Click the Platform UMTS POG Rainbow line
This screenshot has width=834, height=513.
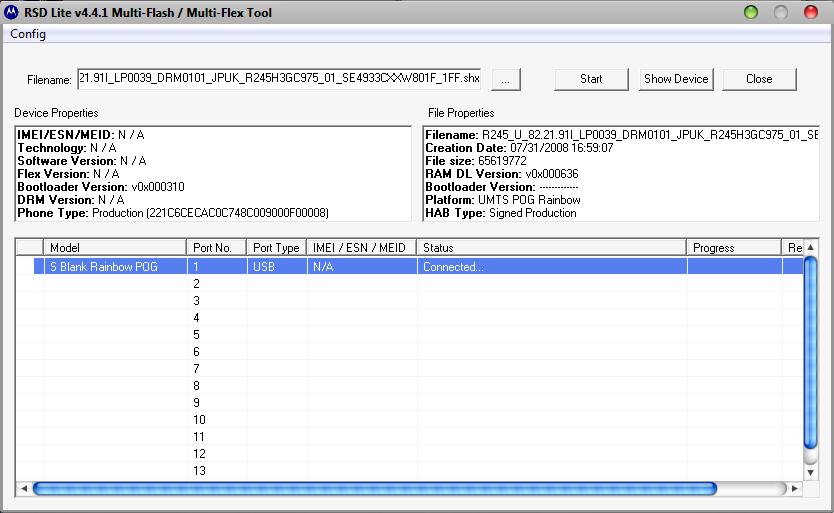(x=503, y=200)
